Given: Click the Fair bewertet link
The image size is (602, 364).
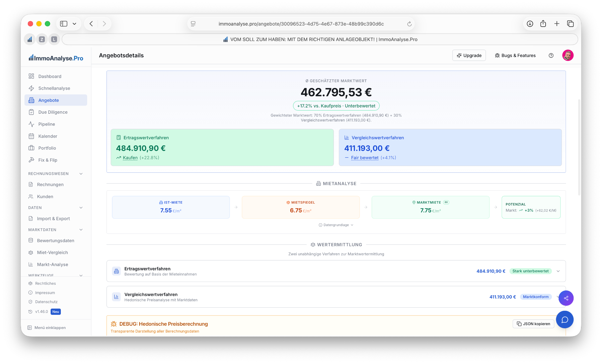Looking at the screenshot, I should [365, 158].
